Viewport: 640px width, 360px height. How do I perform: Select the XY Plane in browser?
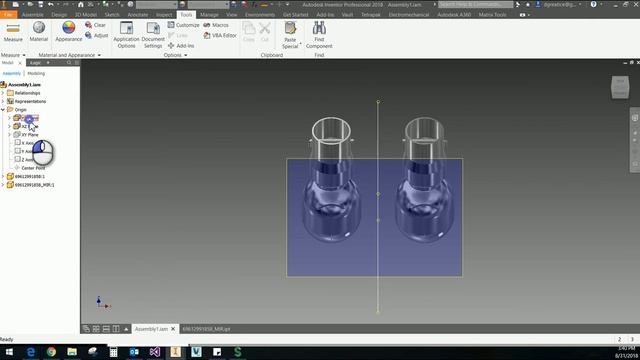[30, 134]
